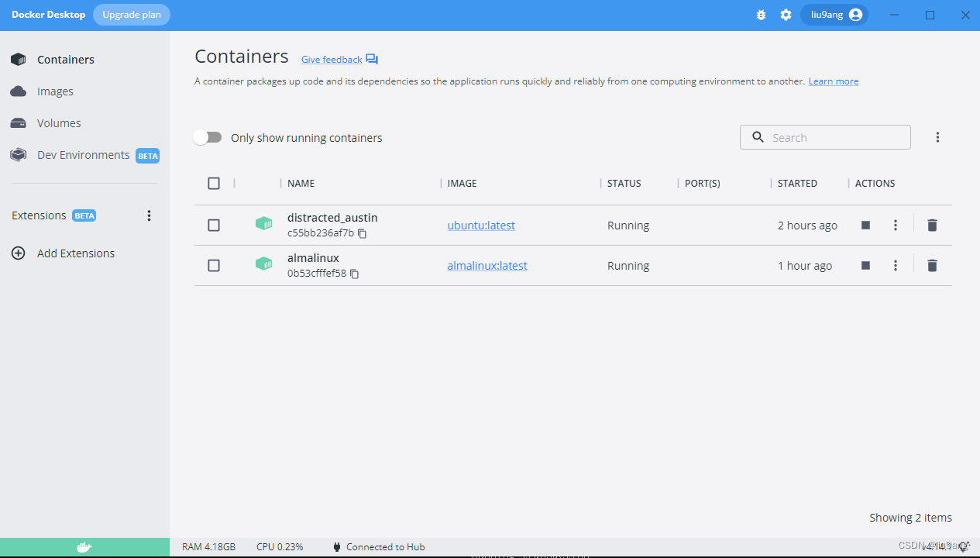Click the distracted_austin container cube icon
Screen dimensions: 980x558
click(x=264, y=224)
